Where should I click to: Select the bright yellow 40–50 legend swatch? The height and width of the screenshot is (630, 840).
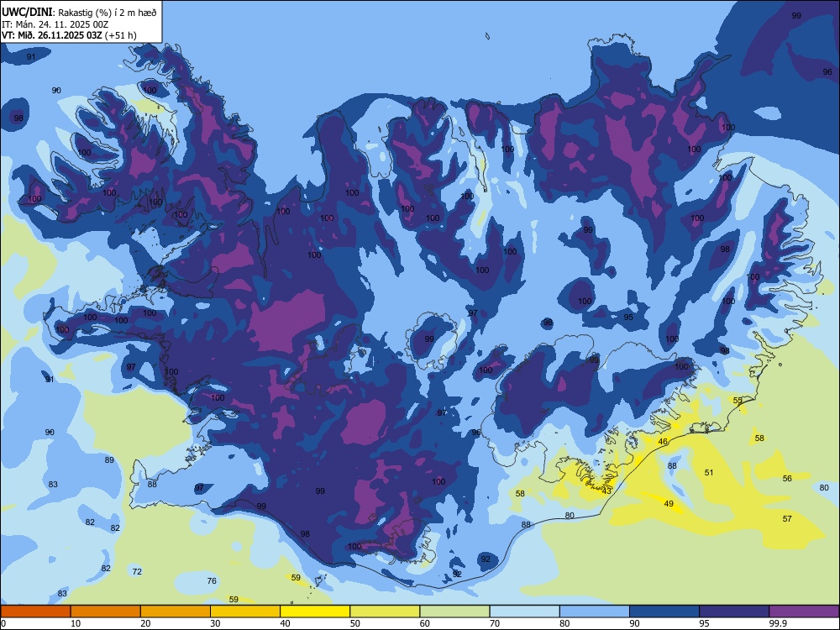pos(315,612)
